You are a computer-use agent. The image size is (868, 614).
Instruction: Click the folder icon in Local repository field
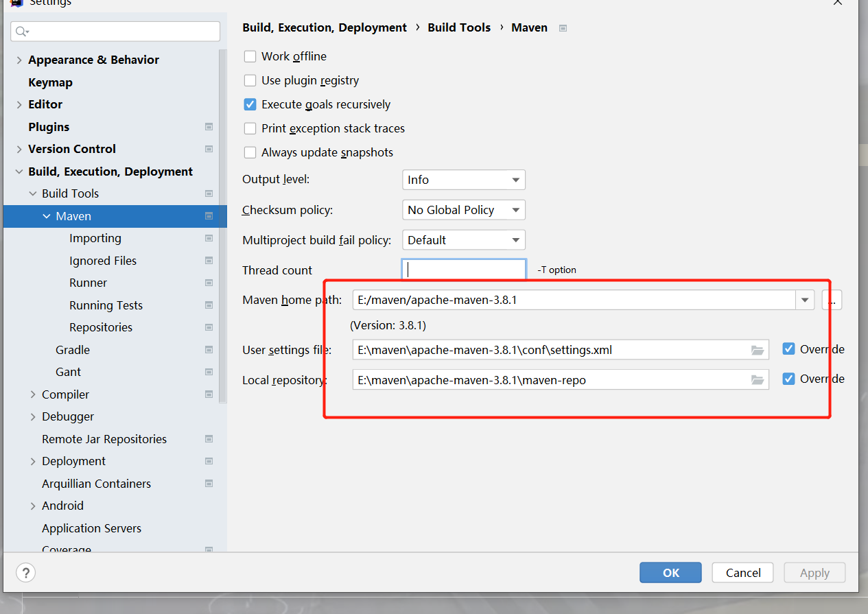click(758, 379)
